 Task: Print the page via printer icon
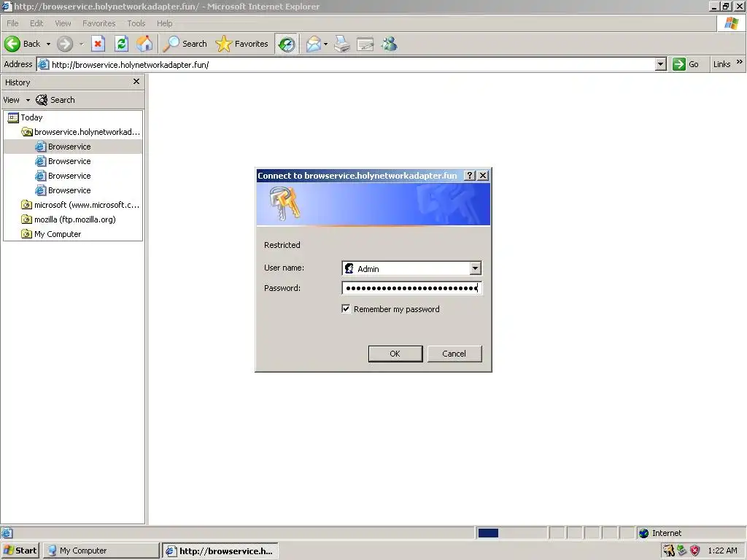[342, 44]
